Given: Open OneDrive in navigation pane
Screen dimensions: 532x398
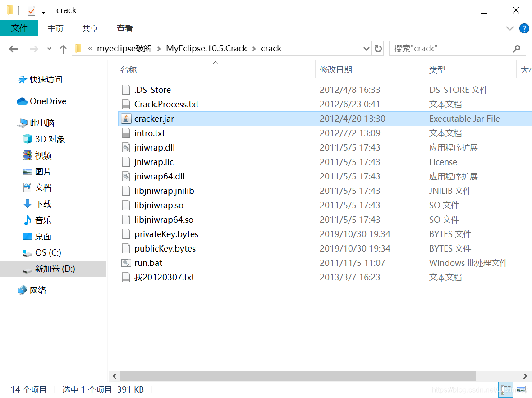Looking at the screenshot, I should (x=41, y=101).
